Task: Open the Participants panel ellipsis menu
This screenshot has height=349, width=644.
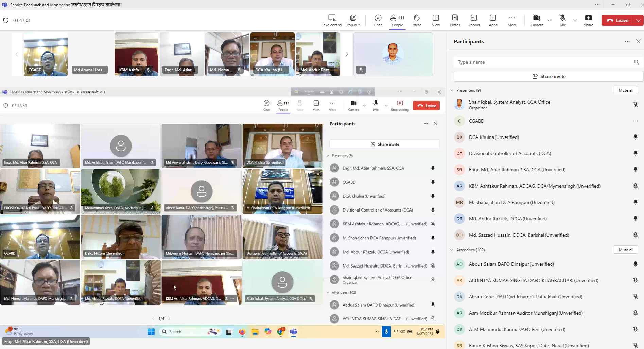Action: click(x=627, y=41)
